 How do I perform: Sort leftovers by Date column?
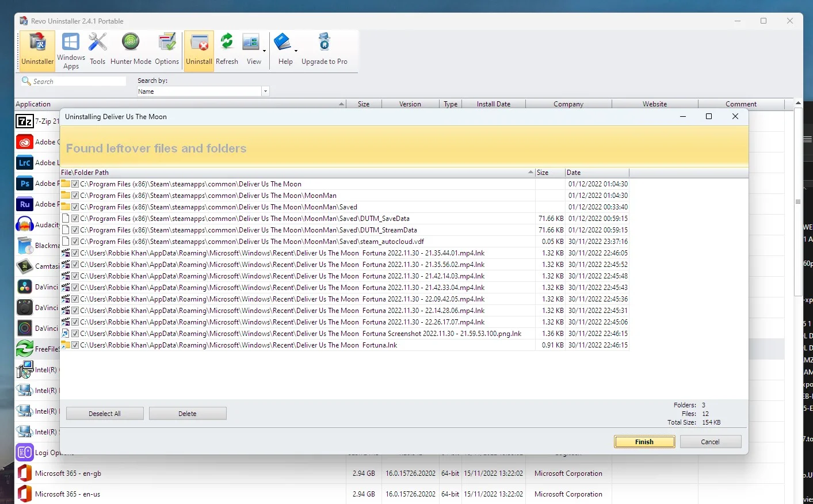pyautogui.click(x=597, y=173)
